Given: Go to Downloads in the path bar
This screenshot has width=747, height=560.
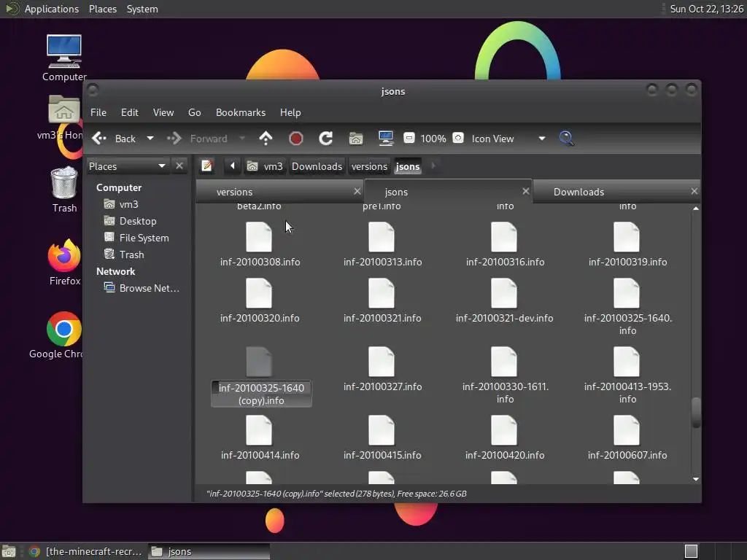Looking at the screenshot, I should (317, 166).
